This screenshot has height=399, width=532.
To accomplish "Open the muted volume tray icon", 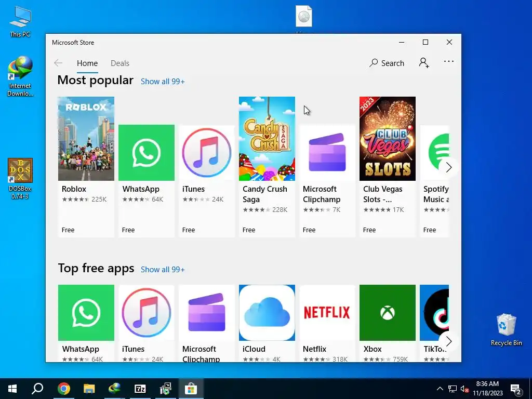I will (464, 389).
